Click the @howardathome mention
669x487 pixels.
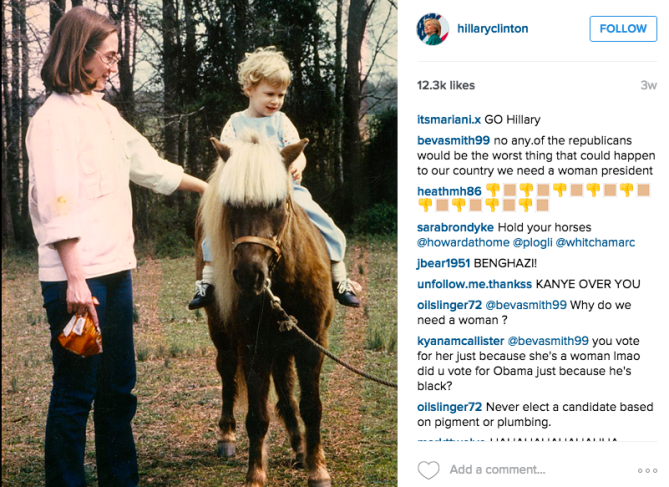[x=463, y=242]
